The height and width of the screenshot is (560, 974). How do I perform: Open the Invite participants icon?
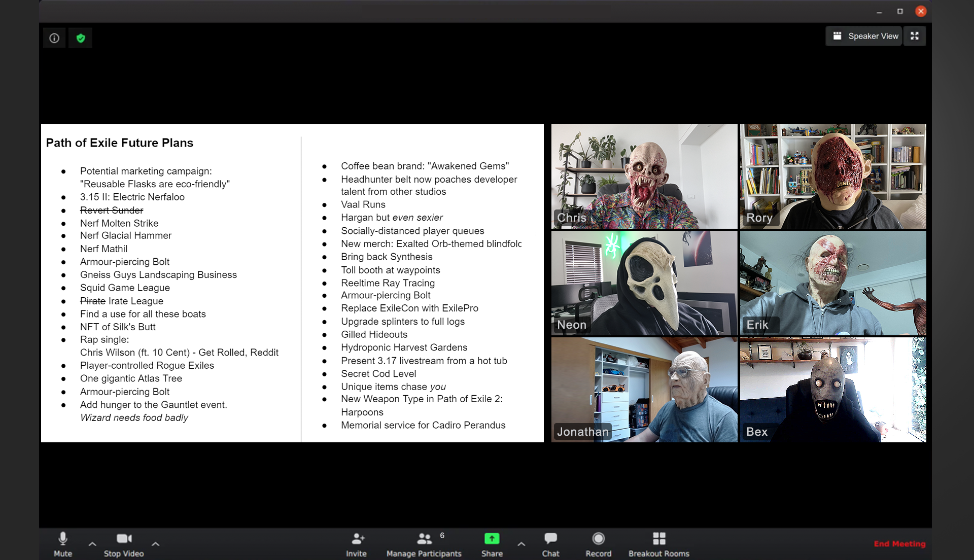pyautogui.click(x=357, y=539)
